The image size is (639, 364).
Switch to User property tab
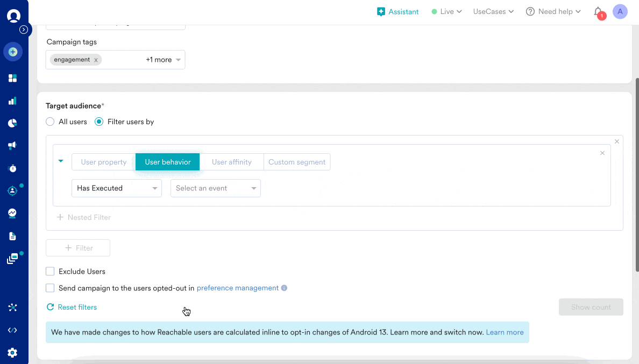coord(103,162)
